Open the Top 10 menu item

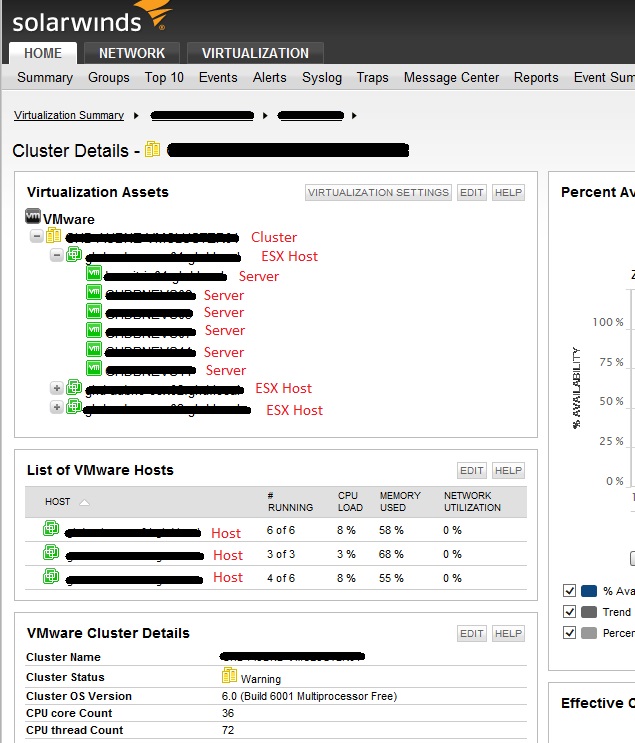coord(164,77)
